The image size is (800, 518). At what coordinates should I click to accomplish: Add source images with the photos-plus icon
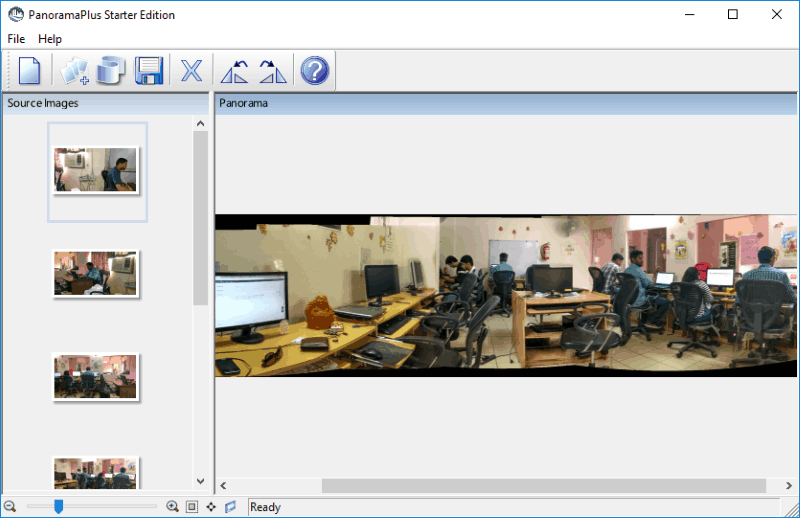tap(74, 70)
